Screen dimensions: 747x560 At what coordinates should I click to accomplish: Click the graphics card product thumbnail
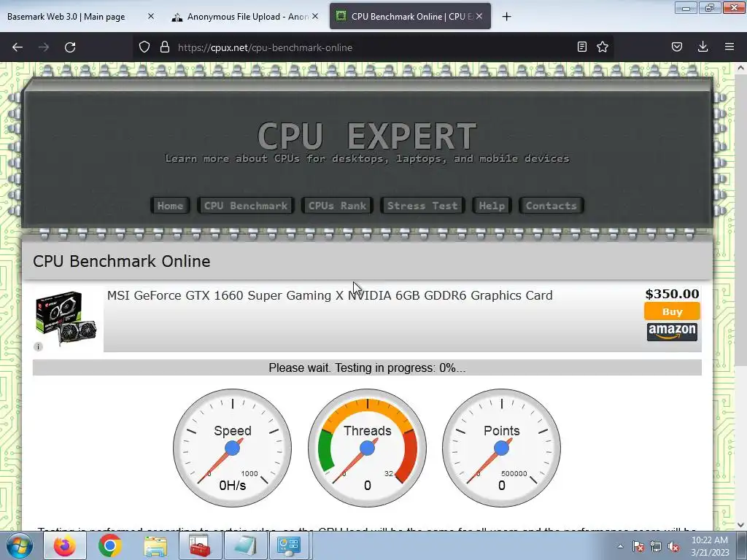pyautogui.click(x=66, y=318)
